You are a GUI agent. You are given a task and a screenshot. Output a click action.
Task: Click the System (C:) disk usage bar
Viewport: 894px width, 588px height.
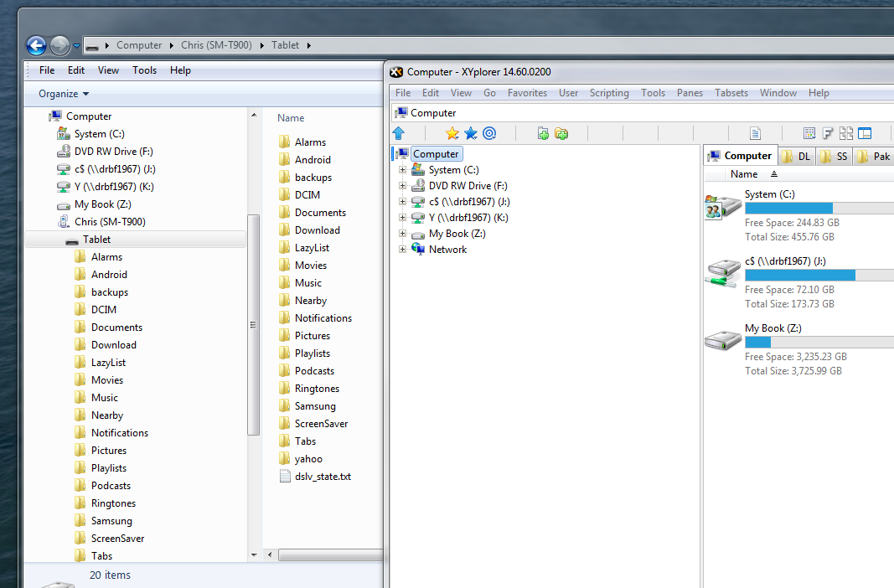click(x=819, y=208)
